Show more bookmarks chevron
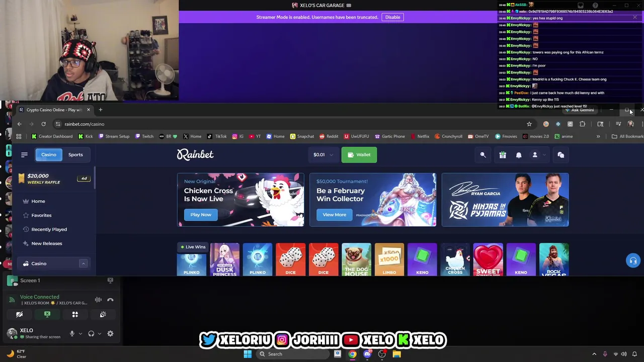This screenshot has height=362, width=644. coord(598,136)
